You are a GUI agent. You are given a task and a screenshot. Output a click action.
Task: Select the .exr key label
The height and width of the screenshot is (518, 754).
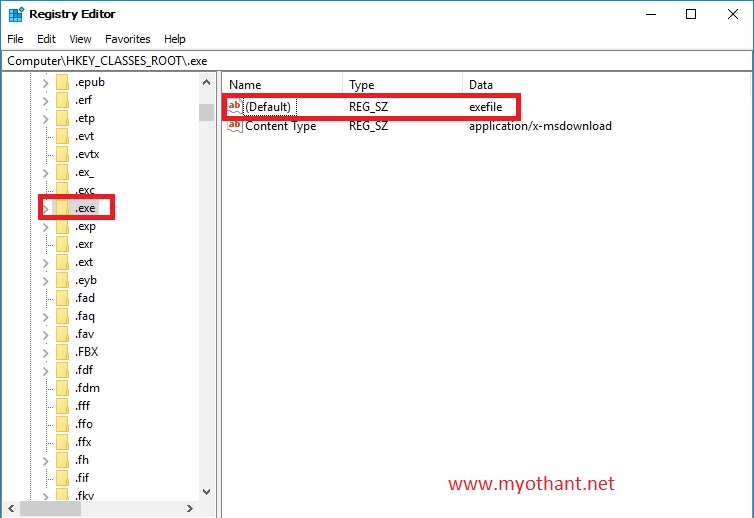coord(84,244)
